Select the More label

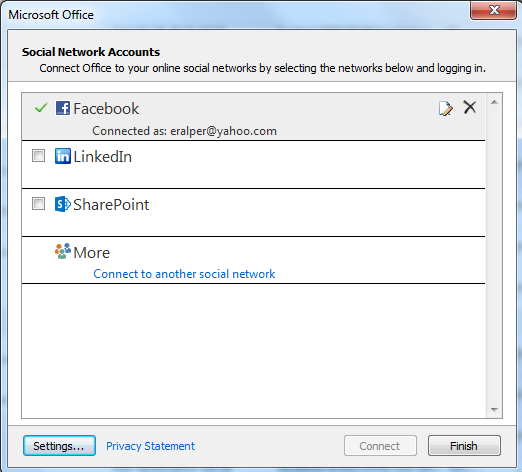pyautogui.click(x=92, y=253)
